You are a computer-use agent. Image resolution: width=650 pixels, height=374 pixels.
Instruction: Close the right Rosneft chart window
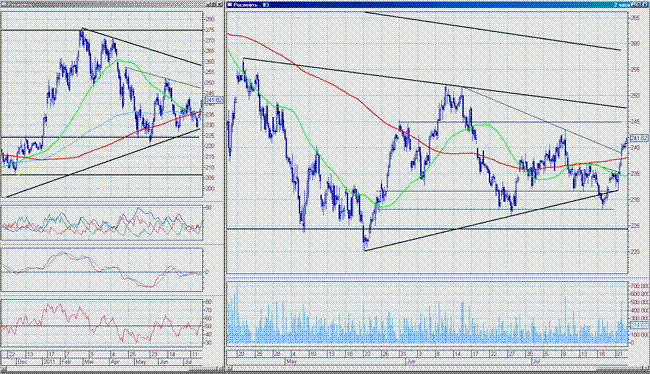coord(645,5)
